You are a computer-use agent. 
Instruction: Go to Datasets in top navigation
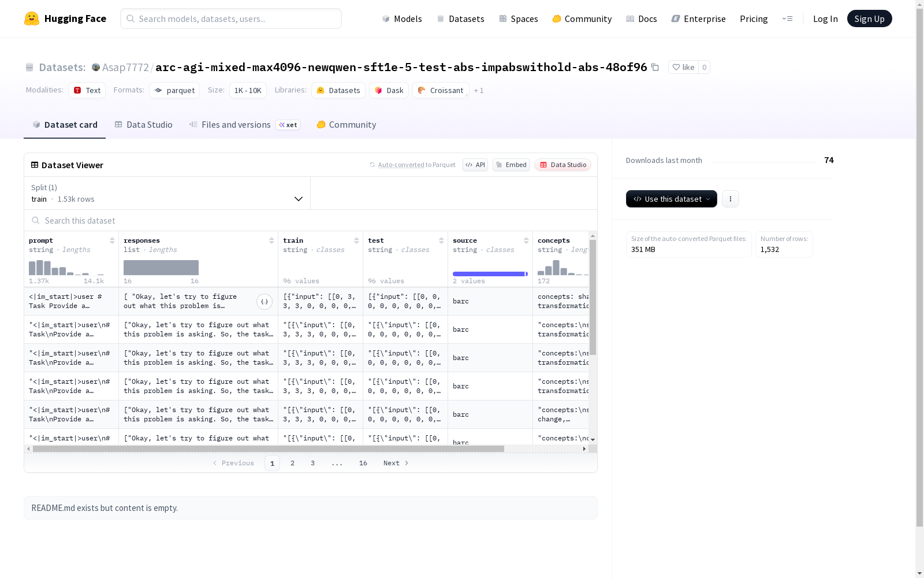pyautogui.click(x=460, y=18)
